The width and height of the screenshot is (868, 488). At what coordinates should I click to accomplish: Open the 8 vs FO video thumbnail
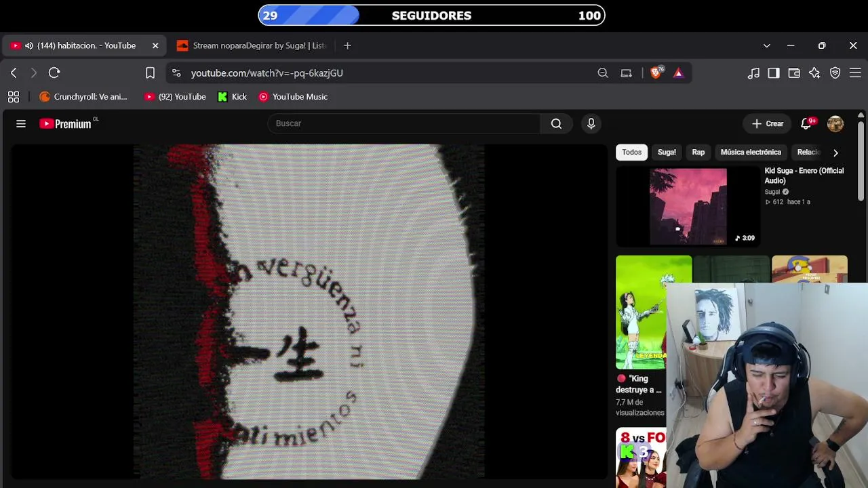(641, 457)
